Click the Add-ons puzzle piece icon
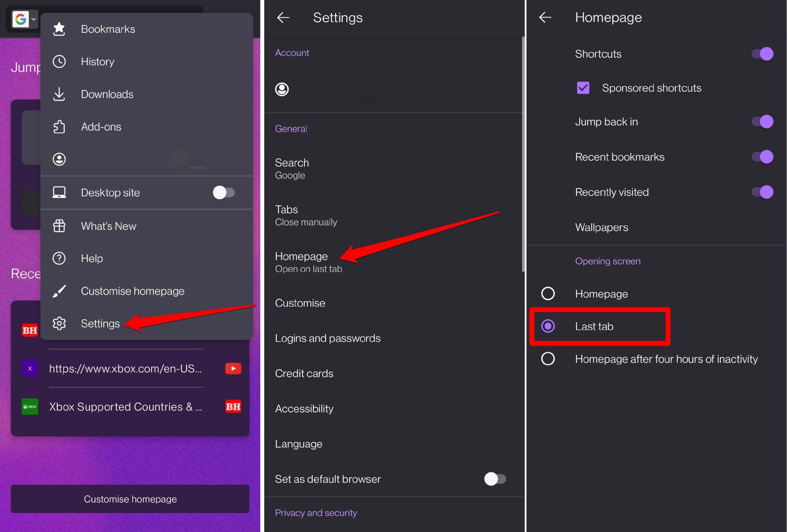 pos(59,127)
